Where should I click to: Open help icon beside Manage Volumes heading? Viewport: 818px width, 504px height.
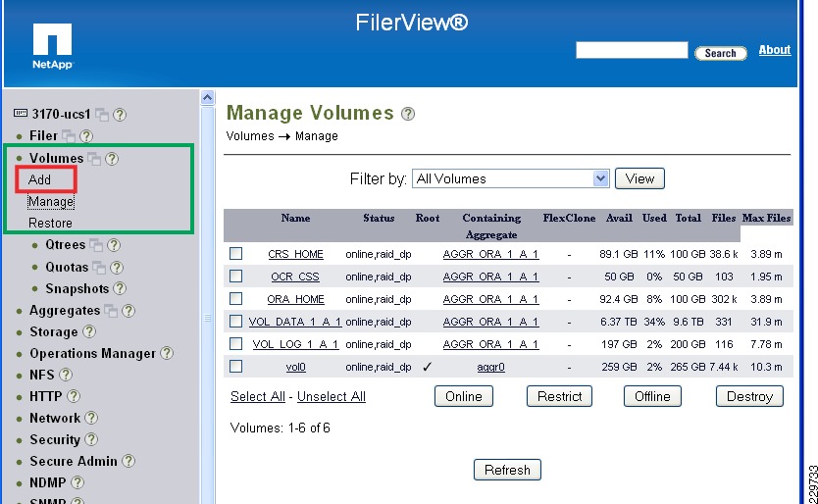(408, 114)
